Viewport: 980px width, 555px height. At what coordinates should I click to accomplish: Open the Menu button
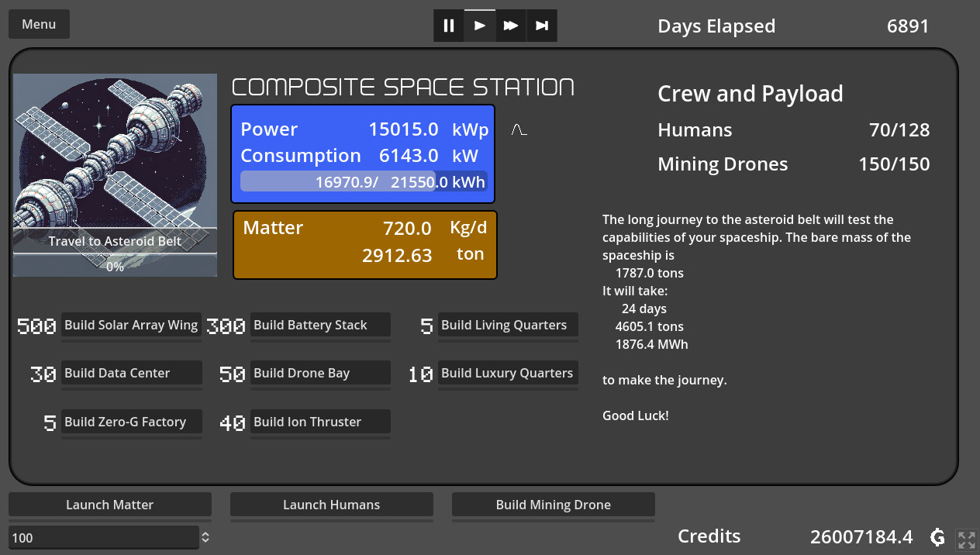point(39,24)
